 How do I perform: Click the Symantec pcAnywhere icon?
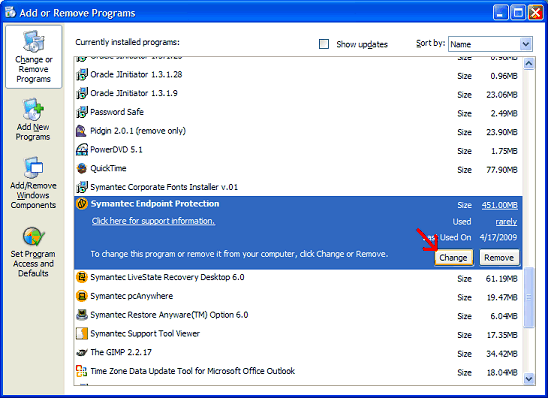point(82,296)
